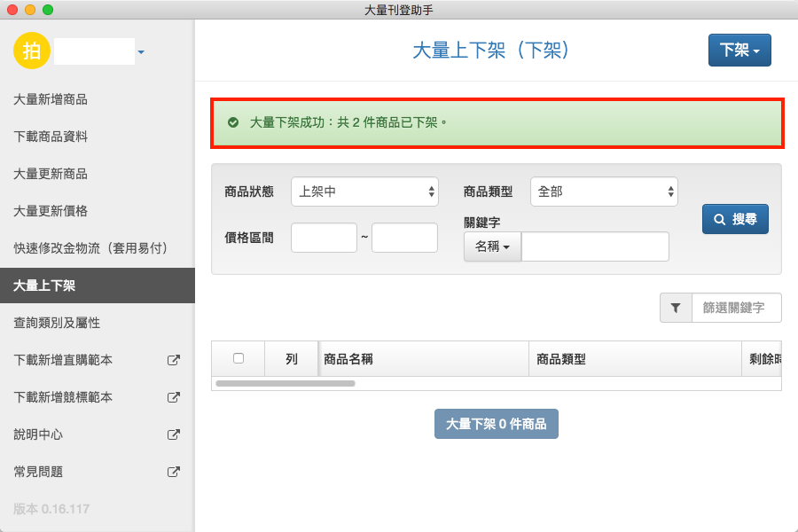Go to 查詢類別及屬性 sidebar item
Image resolution: width=798 pixels, height=532 pixels.
tap(57, 323)
